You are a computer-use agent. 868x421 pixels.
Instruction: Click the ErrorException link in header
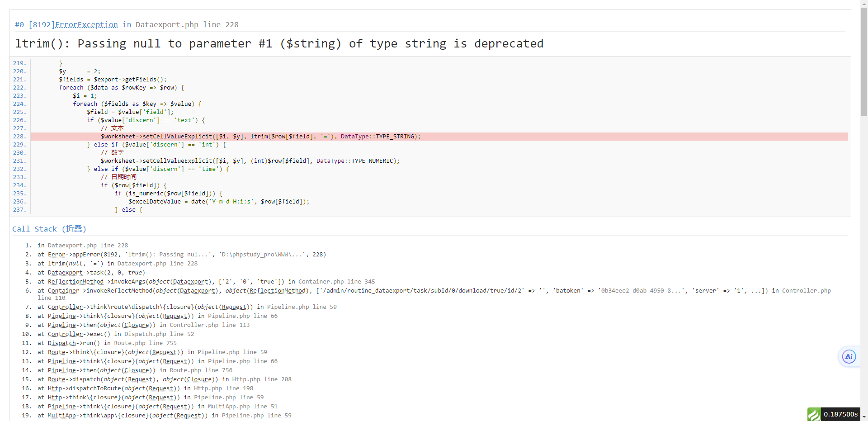click(86, 24)
